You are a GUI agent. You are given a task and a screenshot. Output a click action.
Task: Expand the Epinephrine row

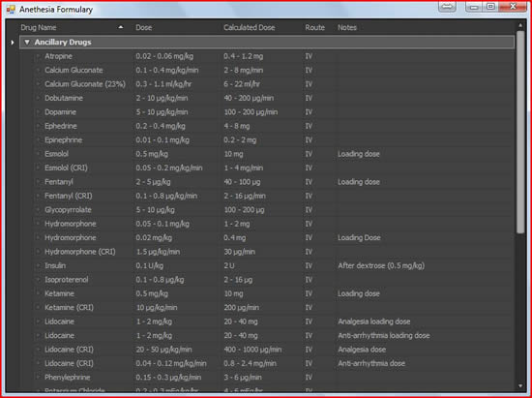[x=38, y=139]
